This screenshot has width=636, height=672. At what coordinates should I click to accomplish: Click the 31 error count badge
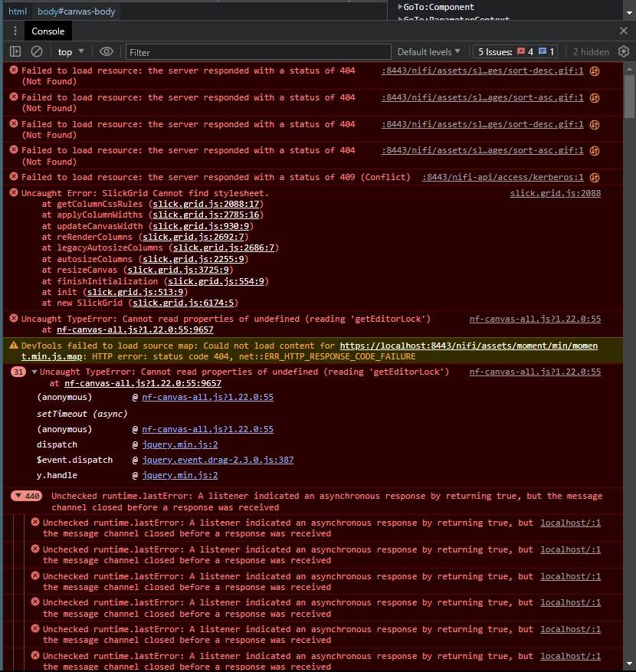[x=18, y=372]
